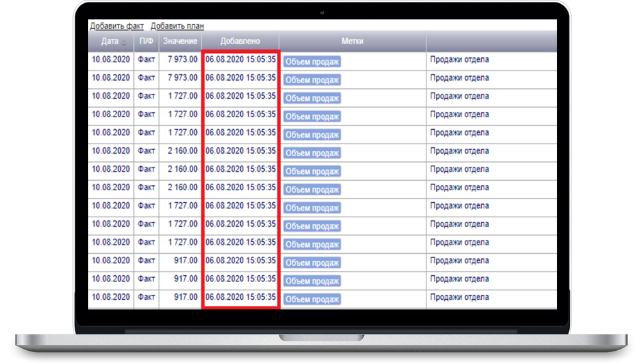Open the 'Добавить план' link
This screenshot has width=644, height=364.
pyautogui.click(x=177, y=26)
